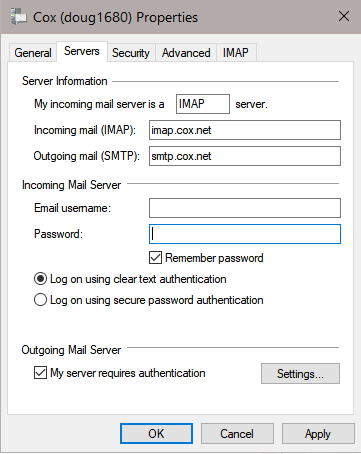The height and width of the screenshot is (454, 361).
Task: Select the Servers tab
Action: 82,51
